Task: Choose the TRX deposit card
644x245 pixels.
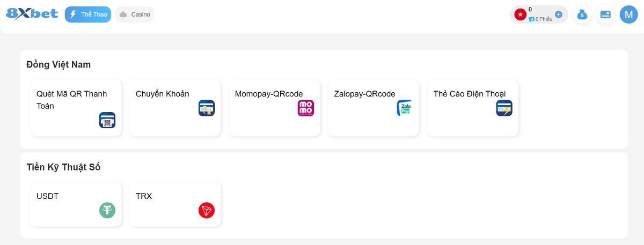Action: pos(175,204)
